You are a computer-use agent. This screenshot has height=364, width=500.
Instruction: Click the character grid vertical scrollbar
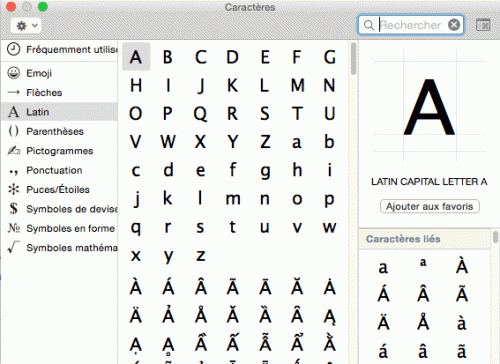[353, 59]
